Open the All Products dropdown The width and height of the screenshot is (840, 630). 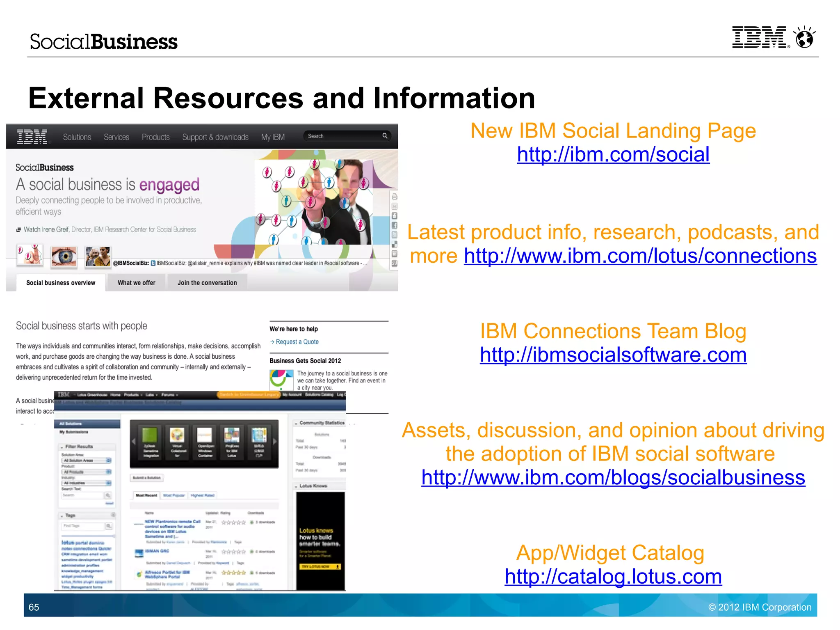(x=87, y=472)
